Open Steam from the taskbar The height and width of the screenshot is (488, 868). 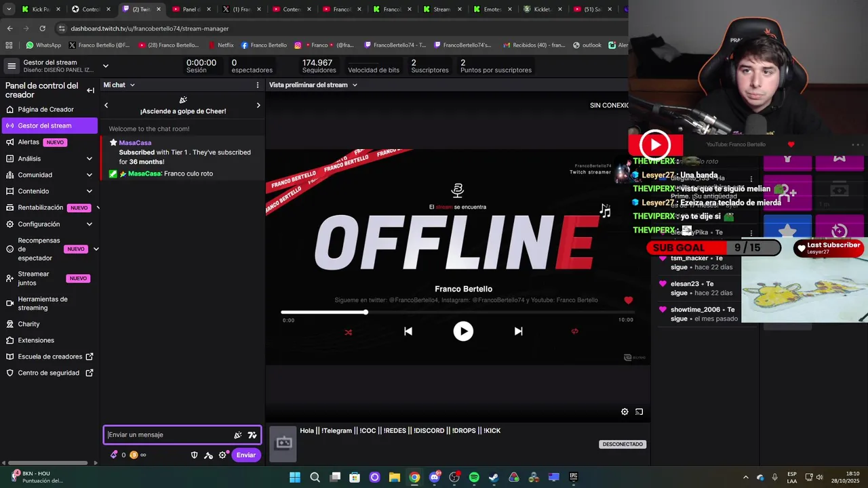(494, 477)
